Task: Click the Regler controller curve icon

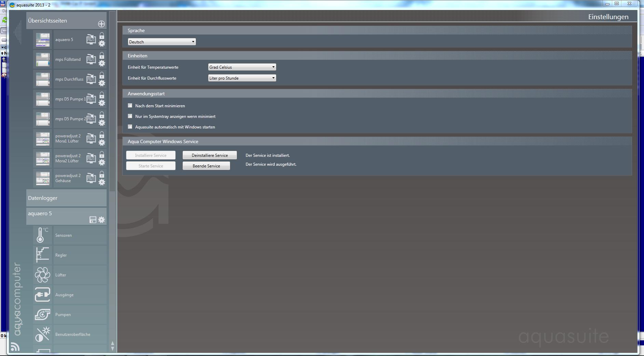Action: [x=43, y=255]
